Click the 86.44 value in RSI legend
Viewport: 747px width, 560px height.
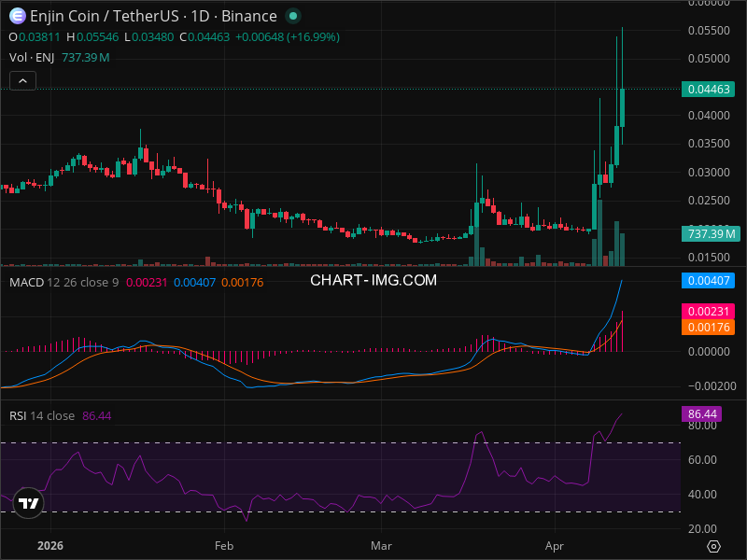97,415
